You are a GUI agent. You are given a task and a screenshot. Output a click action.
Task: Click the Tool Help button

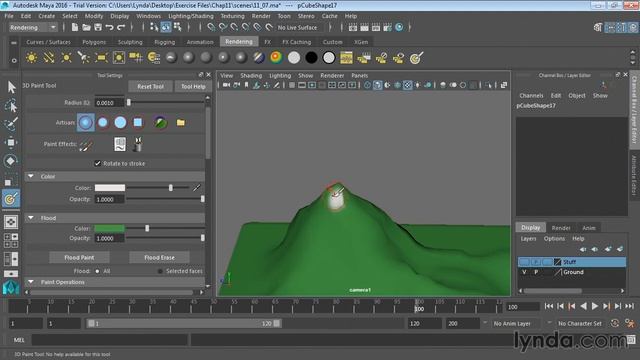point(193,87)
